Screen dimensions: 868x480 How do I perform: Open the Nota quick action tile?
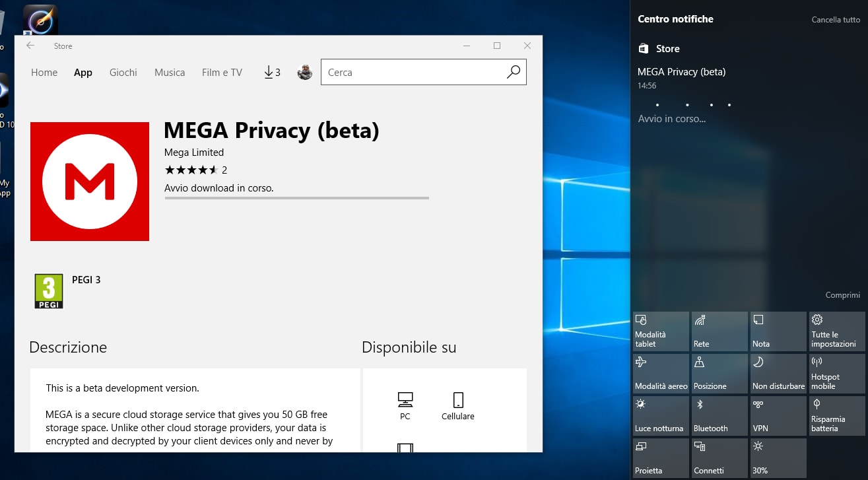(778, 331)
